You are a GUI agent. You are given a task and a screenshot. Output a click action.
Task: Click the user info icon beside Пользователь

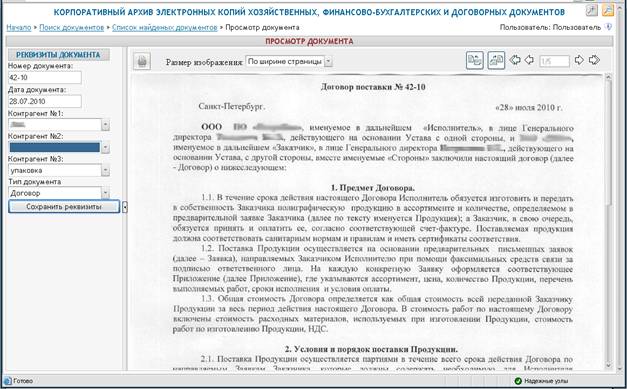608,27
